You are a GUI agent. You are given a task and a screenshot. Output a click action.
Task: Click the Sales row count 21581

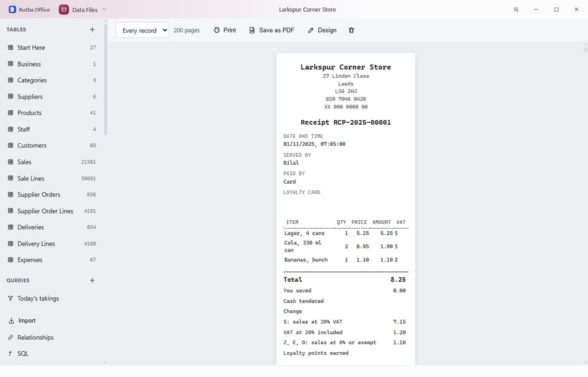tap(88, 161)
